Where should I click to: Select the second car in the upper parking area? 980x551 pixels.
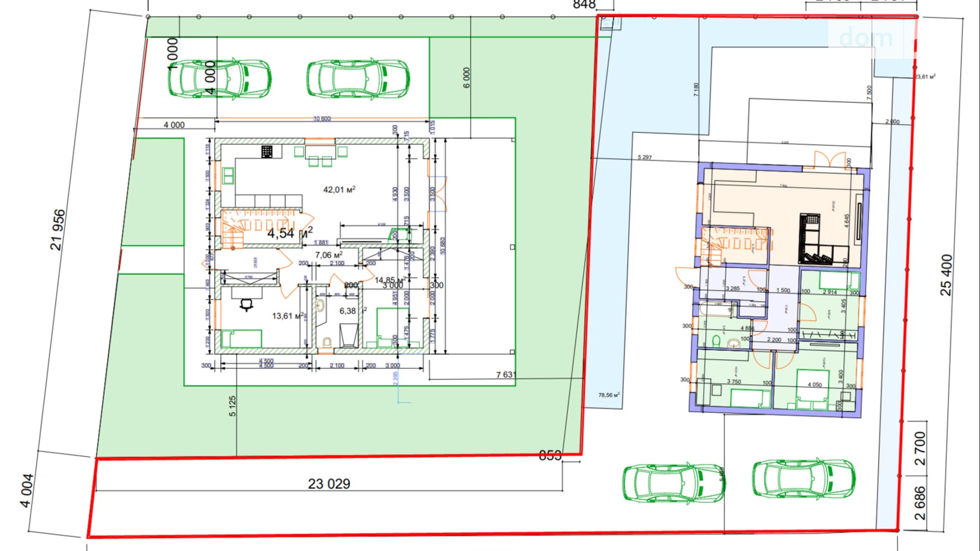coord(358,79)
